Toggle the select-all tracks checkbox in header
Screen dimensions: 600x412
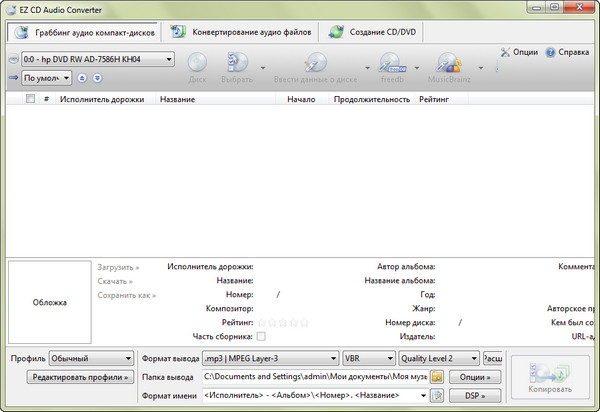30,99
